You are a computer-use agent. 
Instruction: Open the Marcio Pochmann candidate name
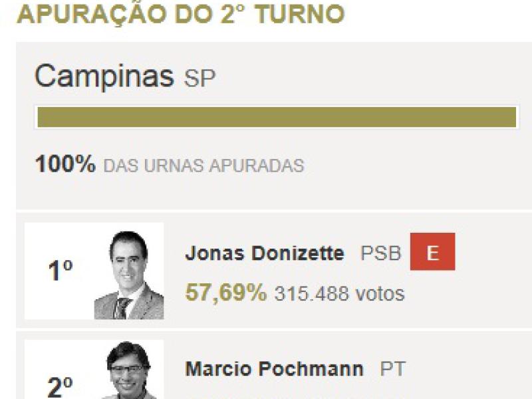(x=274, y=369)
